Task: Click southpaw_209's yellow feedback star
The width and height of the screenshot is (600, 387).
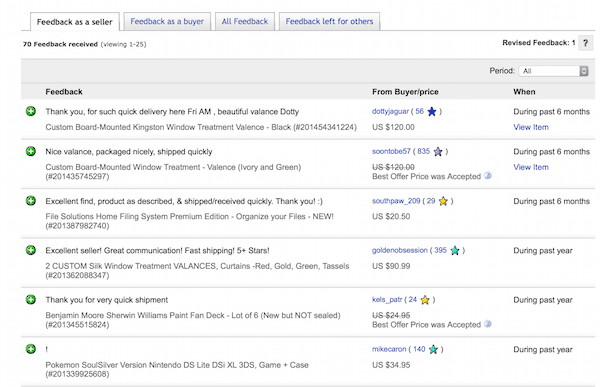Action: click(x=443, y=201)
